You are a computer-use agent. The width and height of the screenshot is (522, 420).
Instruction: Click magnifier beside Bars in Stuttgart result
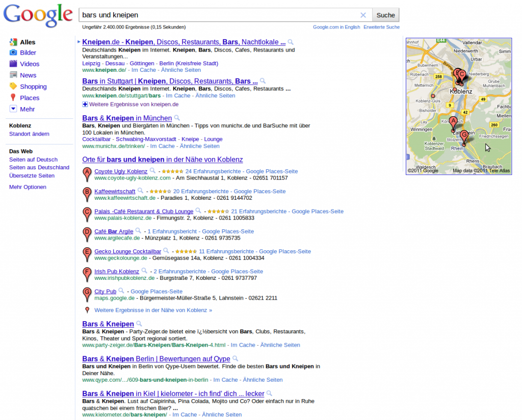coord(263,81)
